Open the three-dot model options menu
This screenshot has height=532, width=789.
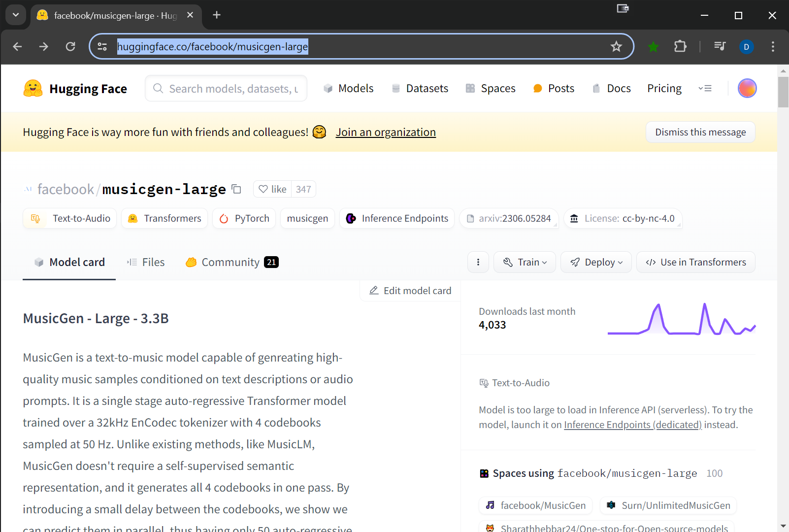(x=478, y=262)
